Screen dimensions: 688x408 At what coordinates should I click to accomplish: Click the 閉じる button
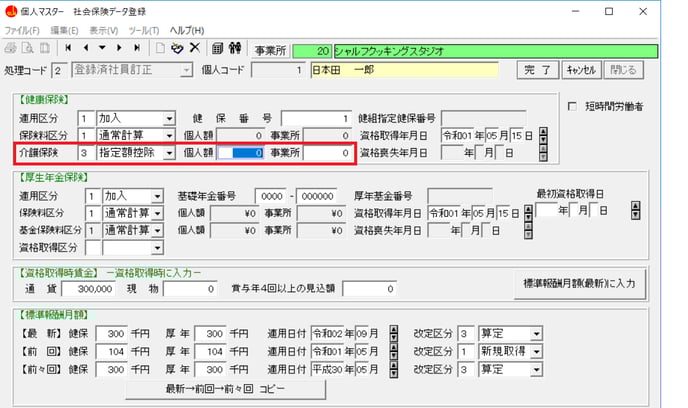click(624, 70)
